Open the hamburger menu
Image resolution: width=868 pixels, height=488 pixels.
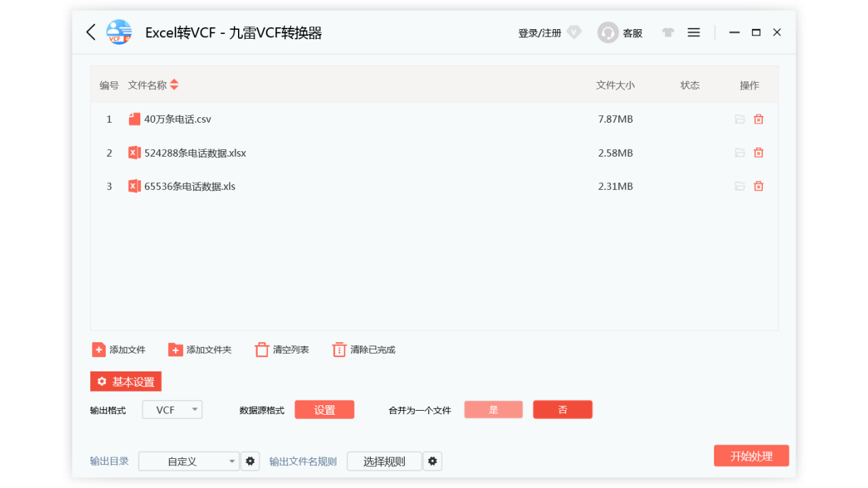[x=693, y=32]
